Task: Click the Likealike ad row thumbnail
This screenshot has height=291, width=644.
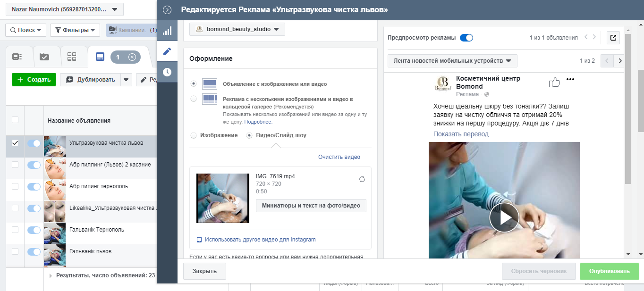Action: pos(55,212)
